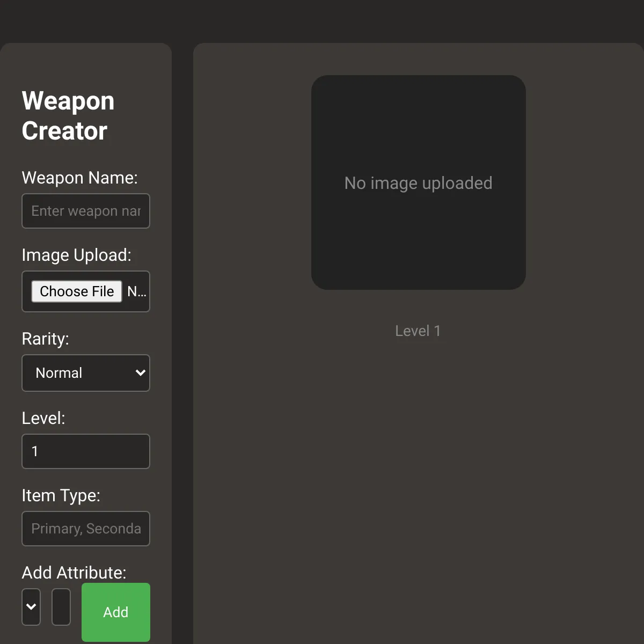Open the Add Attribute type dropdown
This screenshot has width=644, height=644.
point(31,607)
